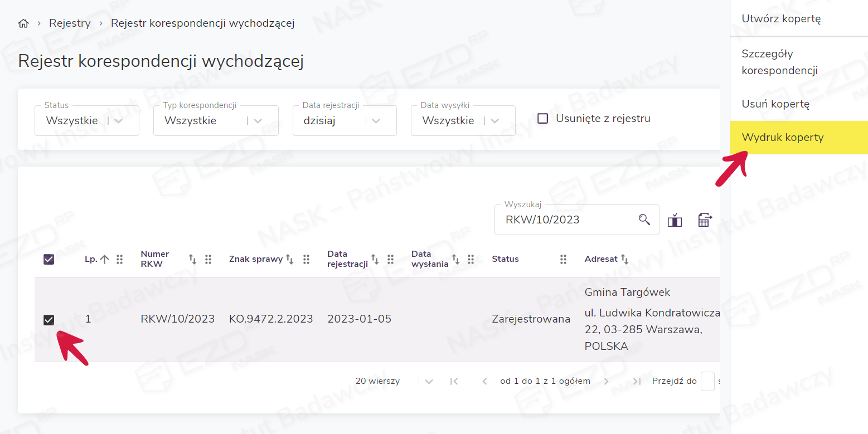Screen dimensions: 868x434
Task: Sort by Znak sprawy column arrows
Action: tap(289, 259)
